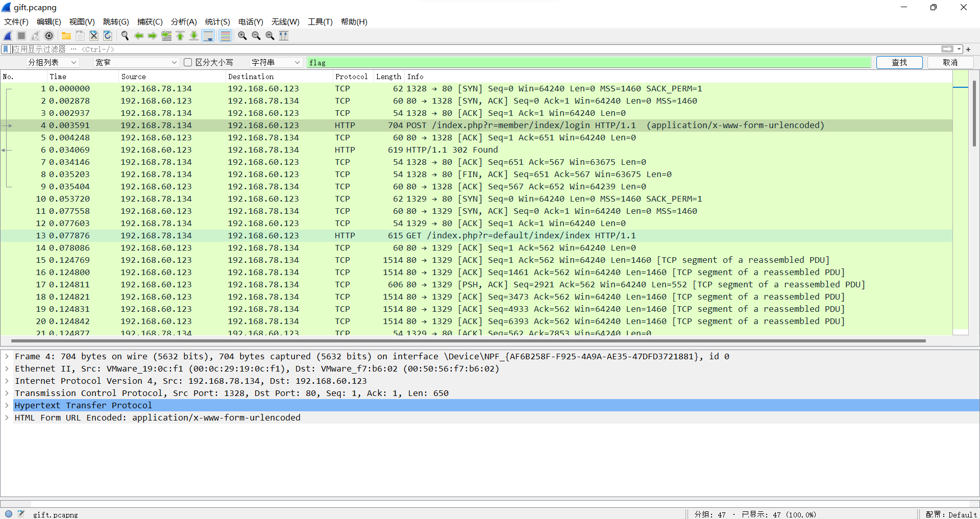Click the search field containing flag
Screen dimensions: 980x519
click(x=589, y=62)
